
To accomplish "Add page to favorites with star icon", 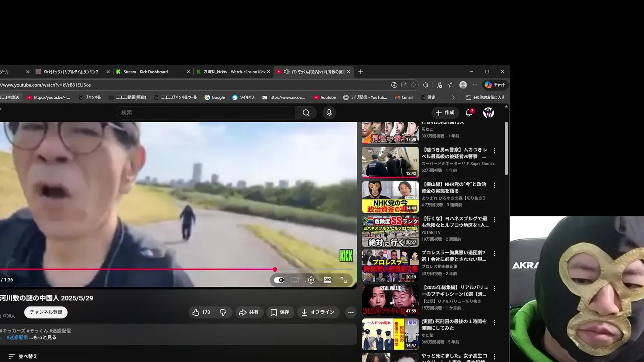I will pos(413,85).
